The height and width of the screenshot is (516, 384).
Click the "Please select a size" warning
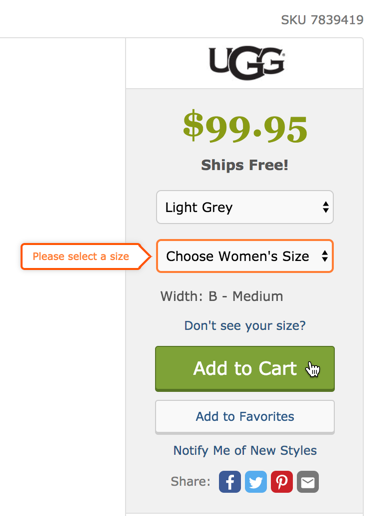[x=81, y=256]
